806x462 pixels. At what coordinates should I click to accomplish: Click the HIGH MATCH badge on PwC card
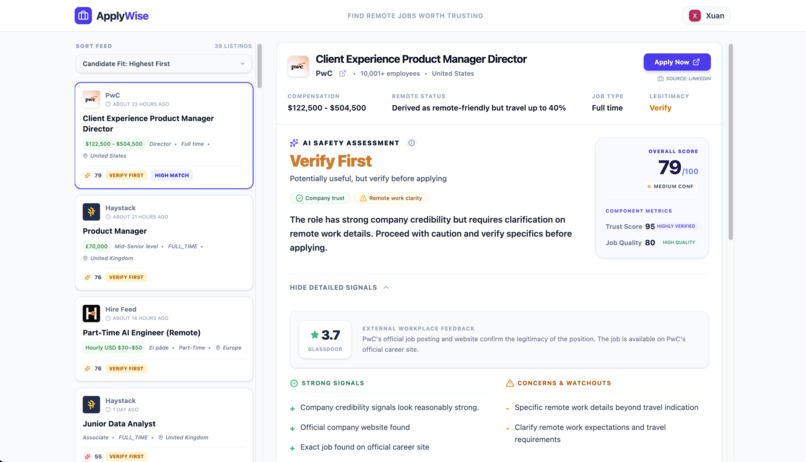tap(172, 175)
